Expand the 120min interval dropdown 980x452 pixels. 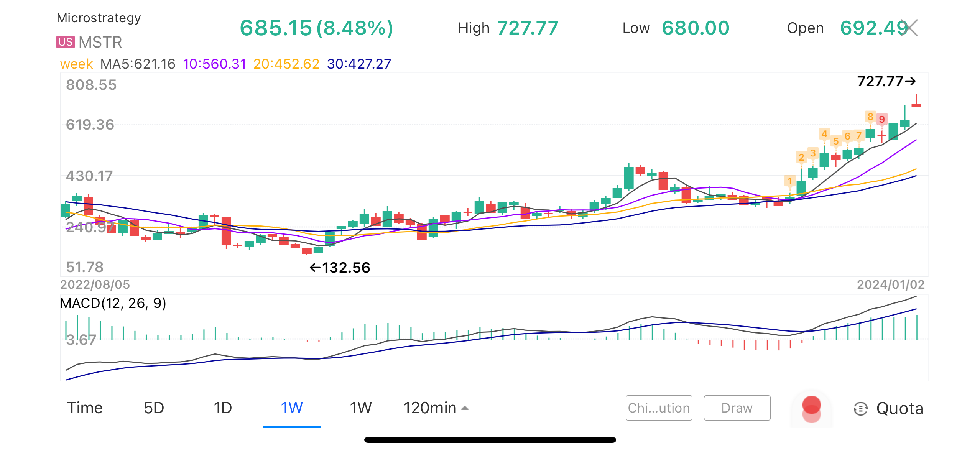436,408
